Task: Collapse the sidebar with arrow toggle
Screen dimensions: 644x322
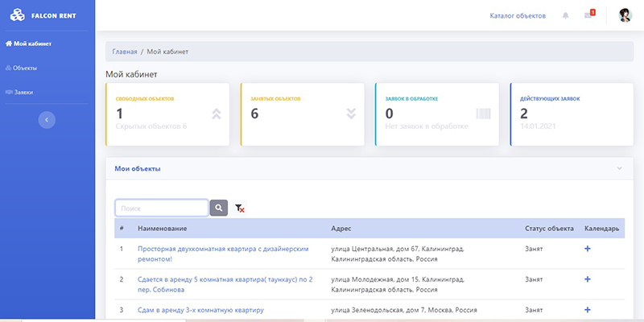Action: click(47, 119)
